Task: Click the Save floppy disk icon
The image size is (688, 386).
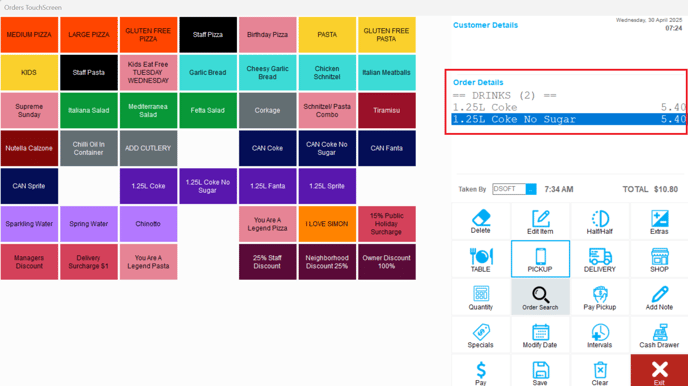Action: tap(541, 370)
